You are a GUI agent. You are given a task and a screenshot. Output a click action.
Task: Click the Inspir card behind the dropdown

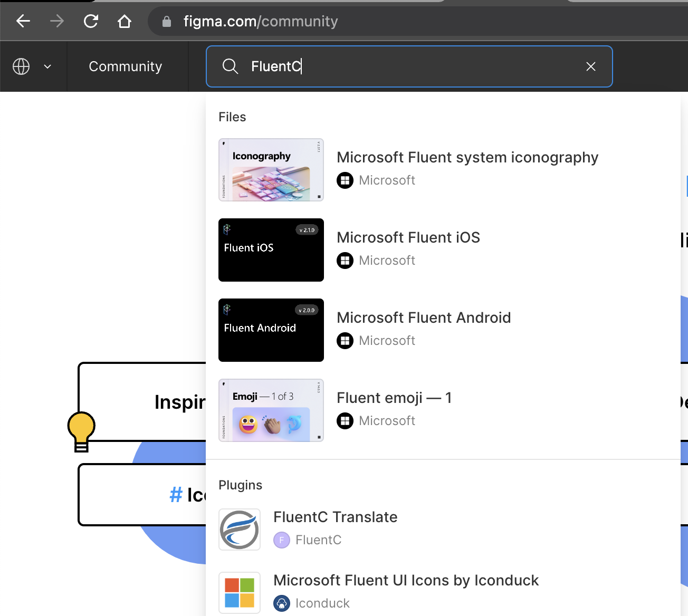[x=142, y=402]
